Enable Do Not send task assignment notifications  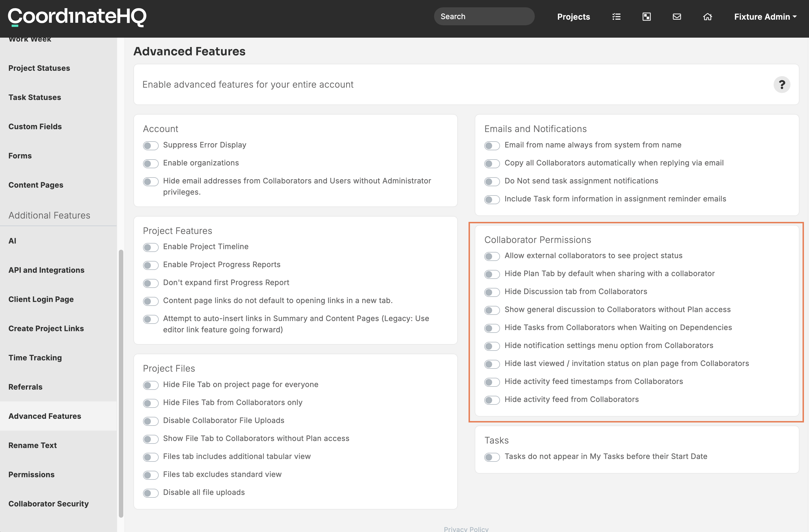click(492, 181)
